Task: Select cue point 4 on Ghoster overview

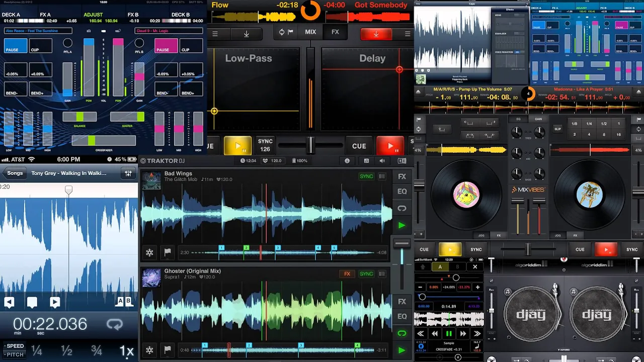Action: (x=357, y=345)
